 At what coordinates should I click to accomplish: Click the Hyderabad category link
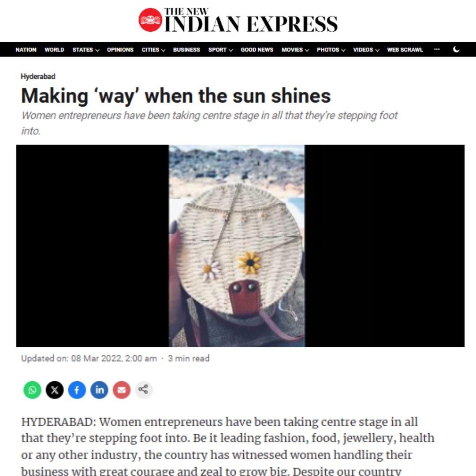38,77
